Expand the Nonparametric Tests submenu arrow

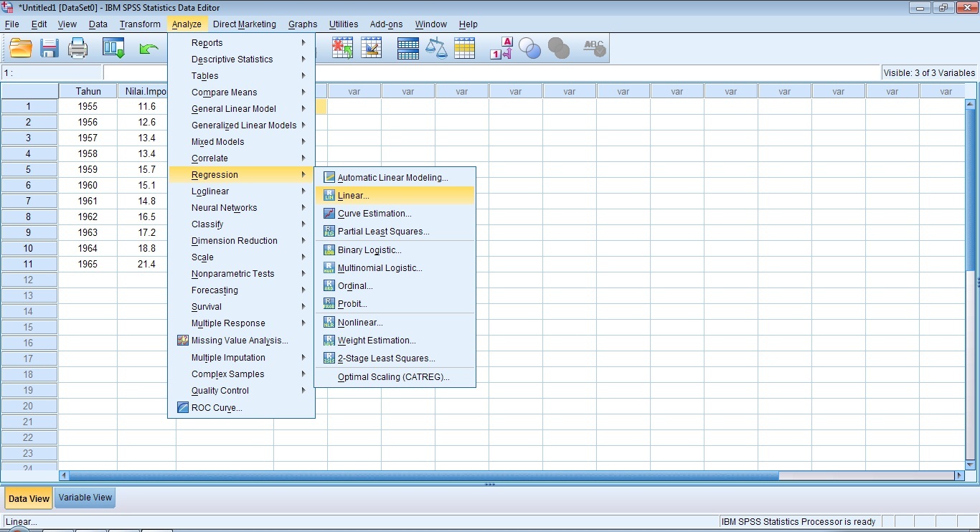(304, 274)
